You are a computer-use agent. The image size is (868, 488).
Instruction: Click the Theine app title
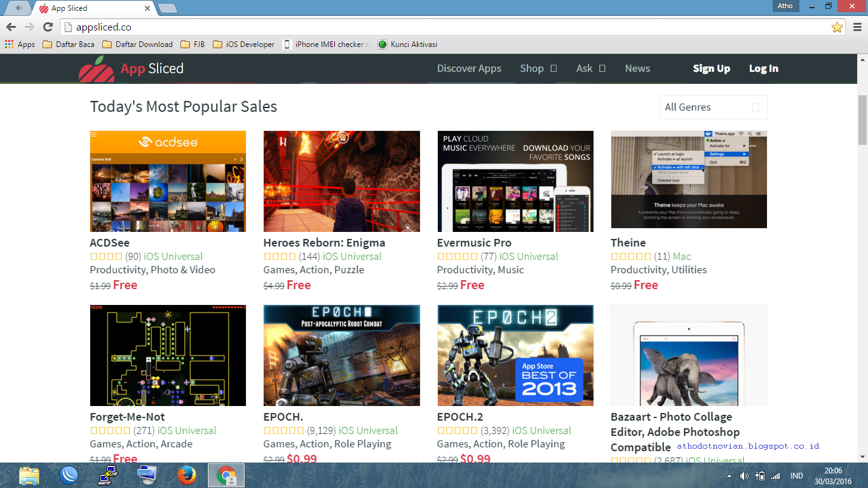(628, 243)
